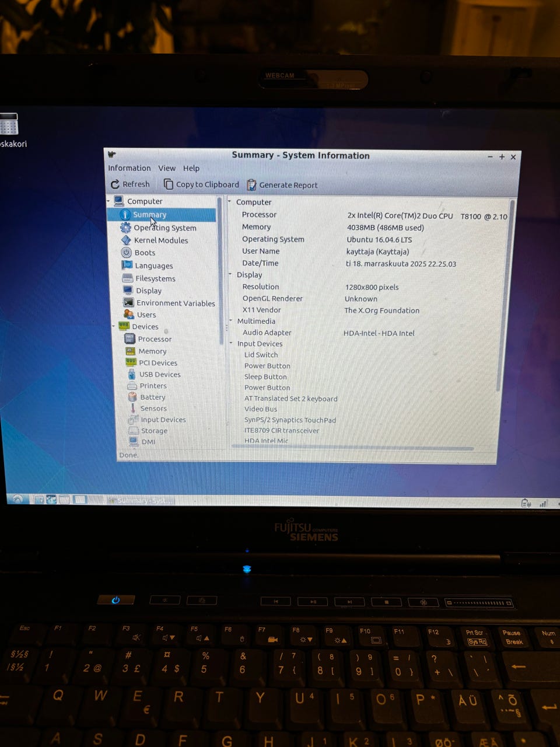560x747 pixels.
Task: Open the View menu
Action: pyautogui.click(x=167, y=168)
